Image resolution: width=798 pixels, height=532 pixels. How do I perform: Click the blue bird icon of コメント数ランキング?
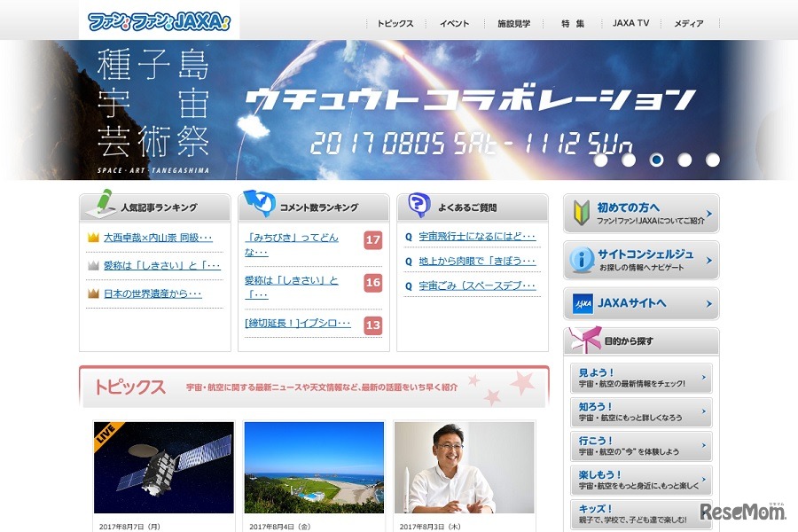click(260, 204)
